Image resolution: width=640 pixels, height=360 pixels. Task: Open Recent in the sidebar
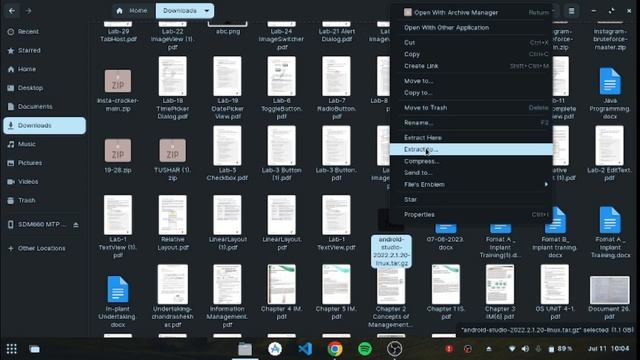44,31
